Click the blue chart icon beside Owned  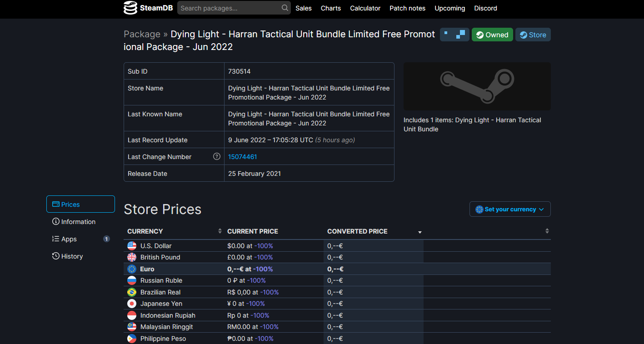click(454, 34)
